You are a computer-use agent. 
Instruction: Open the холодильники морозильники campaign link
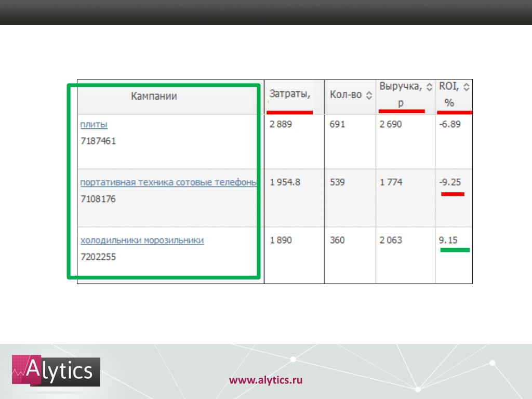tap(142, 240)
